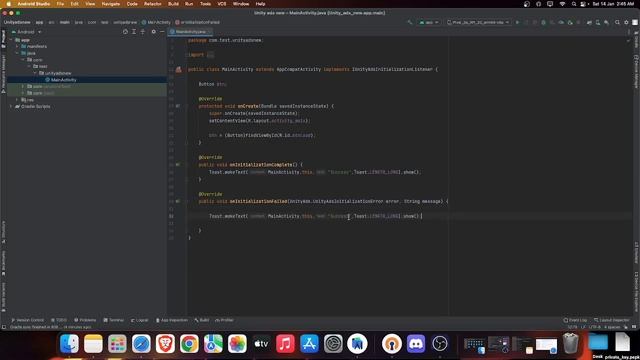640x360 pixels.
Task: Click Wi-Fi icon in macOS menu bar
Action: pyautogui.click(x=562, y=4)
